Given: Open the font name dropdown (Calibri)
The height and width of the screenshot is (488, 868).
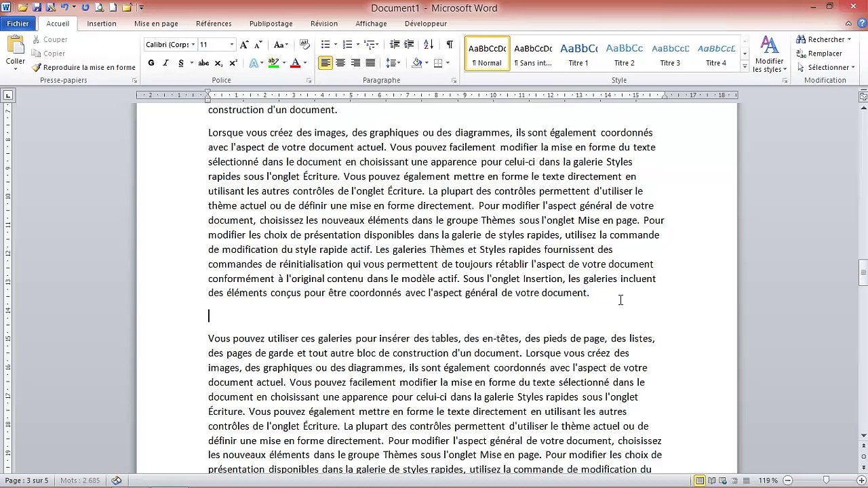Looking at the screenshot, I should pos(193,45).
